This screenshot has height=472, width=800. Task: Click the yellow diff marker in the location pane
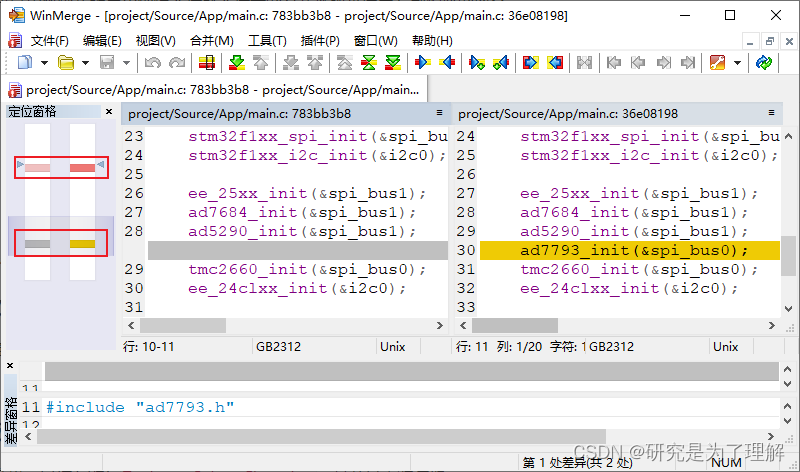click(82, 244)
